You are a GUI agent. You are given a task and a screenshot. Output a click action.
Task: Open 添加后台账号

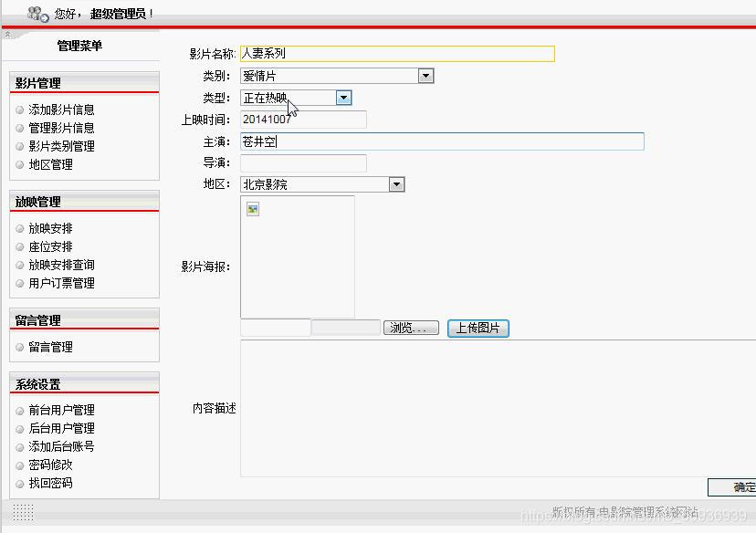(61, 446)
